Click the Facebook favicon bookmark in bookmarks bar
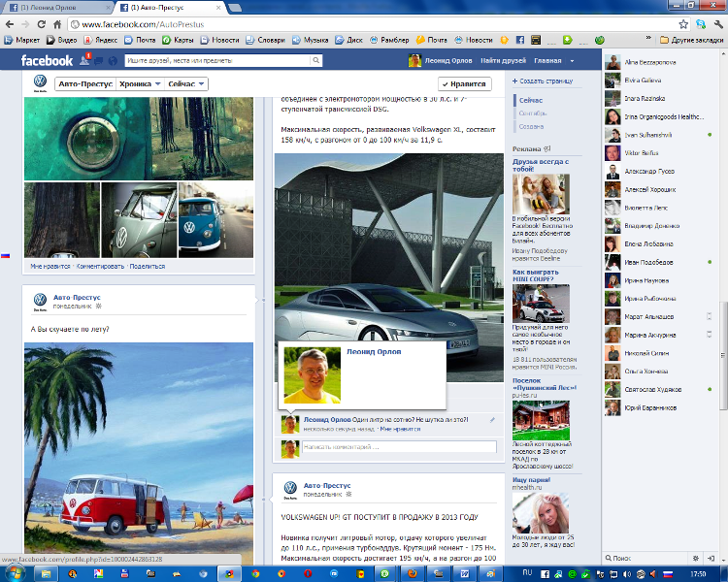 [x=520, y=40]
